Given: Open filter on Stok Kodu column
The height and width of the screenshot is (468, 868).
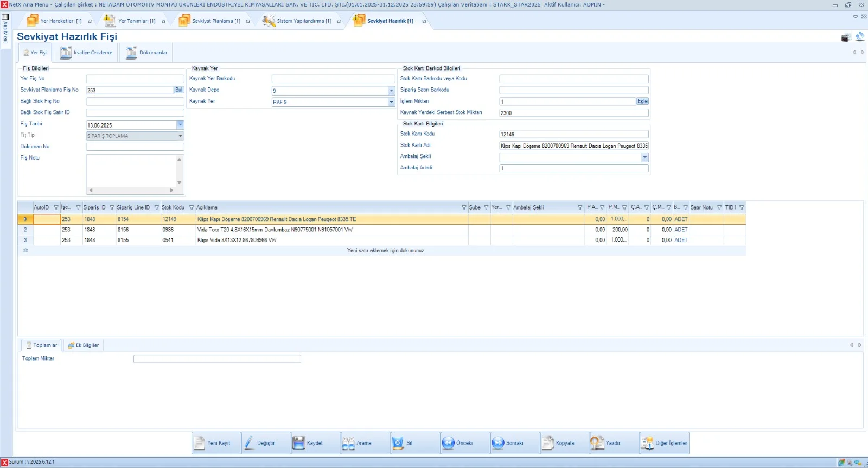Looking at the screenshot, I should point(191,207).
